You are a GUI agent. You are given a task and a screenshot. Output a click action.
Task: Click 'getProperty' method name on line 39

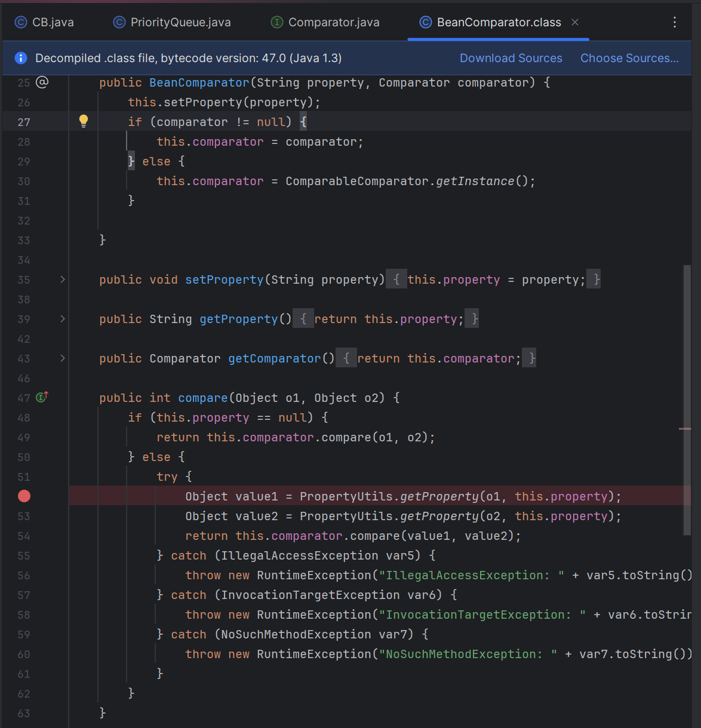click(x=239, y=319)
